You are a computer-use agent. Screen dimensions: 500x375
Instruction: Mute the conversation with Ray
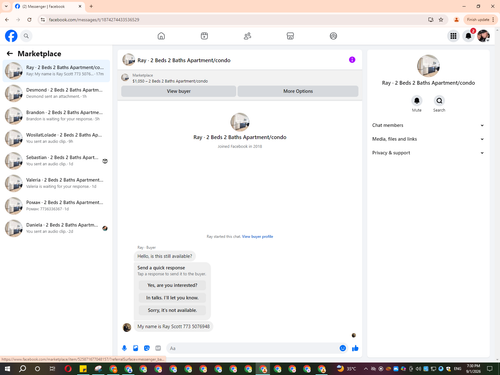[417, 101]
